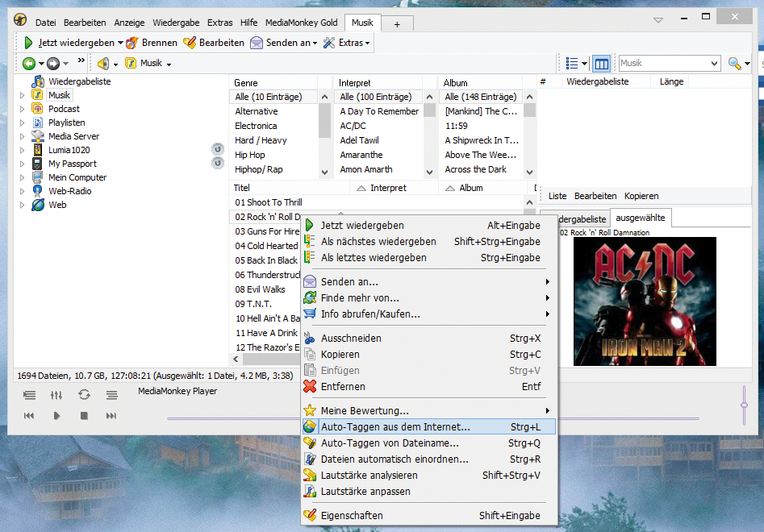This screenshot has height=532, width=764.
Task: Click the sync icon beside Lumia 1020
Action: pos(218,149)
